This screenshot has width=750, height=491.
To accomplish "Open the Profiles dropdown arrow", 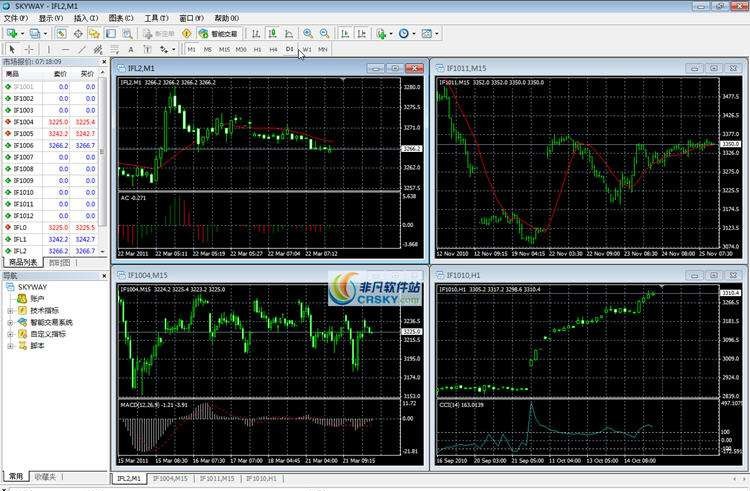I will pos(45,33).
